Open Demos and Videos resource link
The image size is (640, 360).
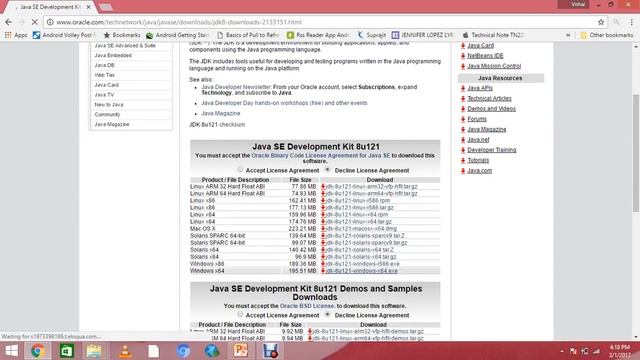click(x=491, y=109)
